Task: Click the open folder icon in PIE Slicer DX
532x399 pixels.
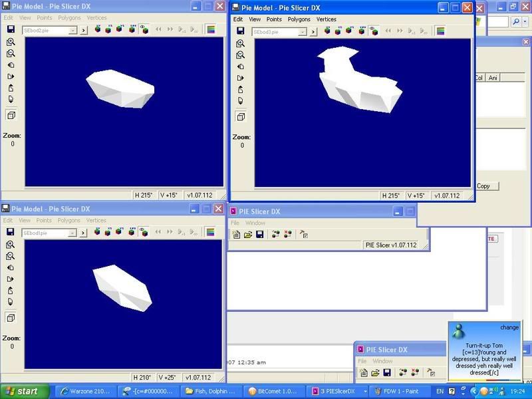Action: (247, 235)
